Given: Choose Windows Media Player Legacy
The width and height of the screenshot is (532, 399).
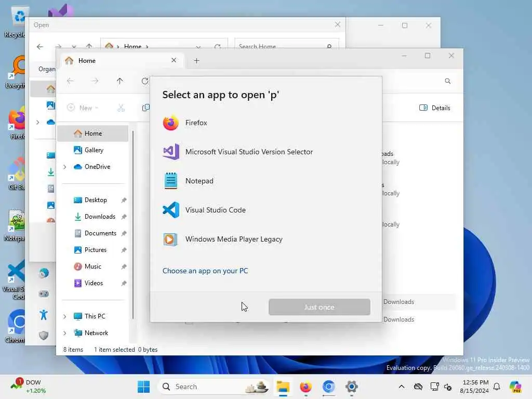Looking at the screenshot, I should pyautogui.click(x=265, y=239).
